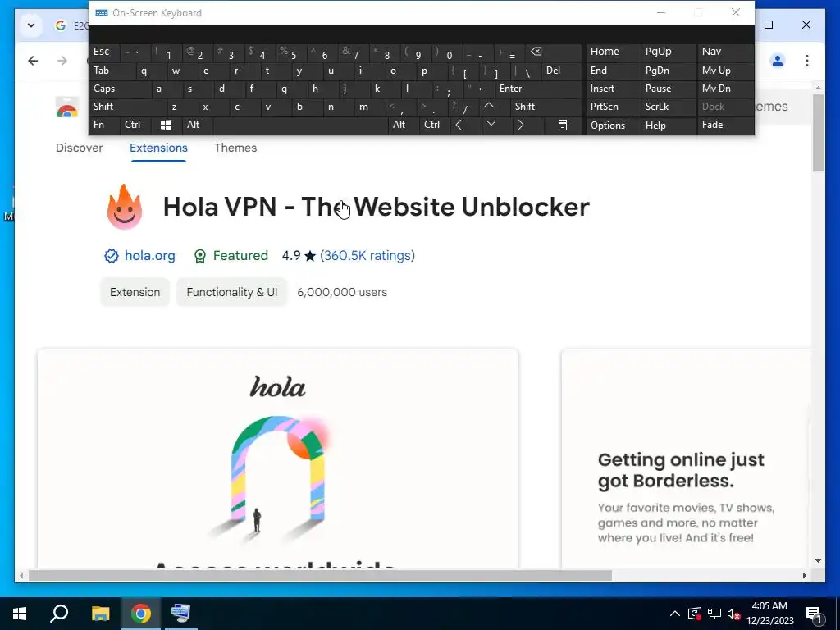Screen dimensions: 840x630
Task: Click the muted speaker tray icon
Action: tap(734, 614)
